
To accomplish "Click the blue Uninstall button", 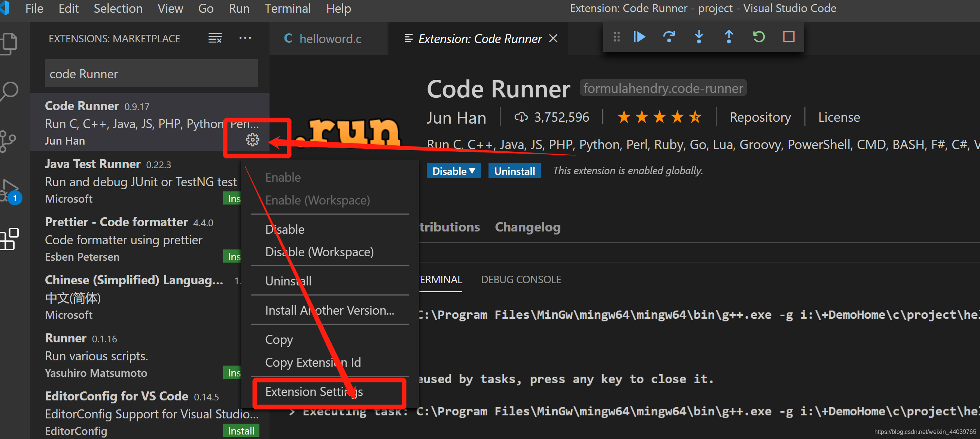I will tap(514, 171).
